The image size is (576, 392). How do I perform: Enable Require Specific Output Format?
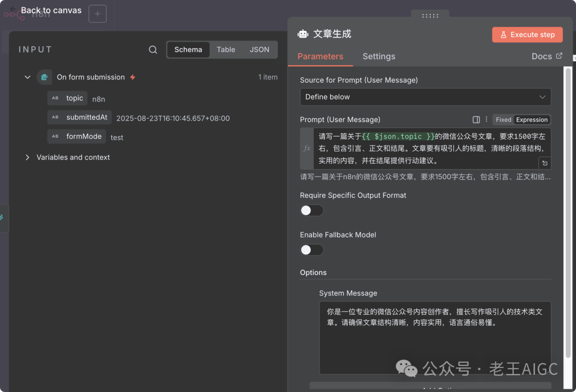point(311,210)
